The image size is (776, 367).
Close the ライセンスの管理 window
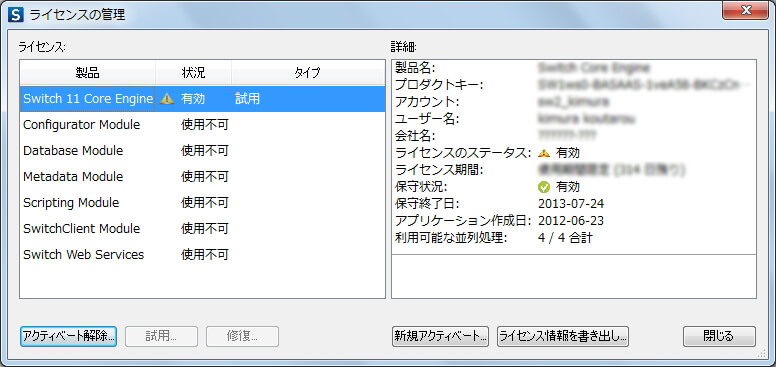[x=745, y=10]
